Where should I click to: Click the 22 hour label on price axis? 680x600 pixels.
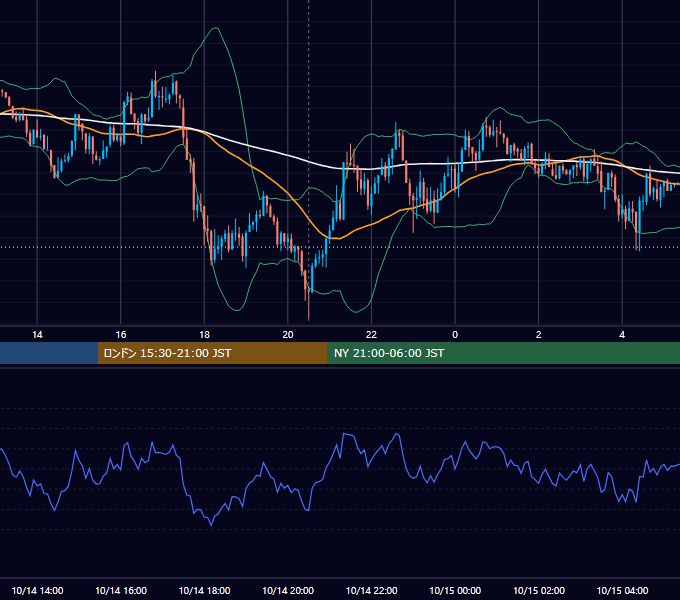pyautogui.click(x=371, y=335)
